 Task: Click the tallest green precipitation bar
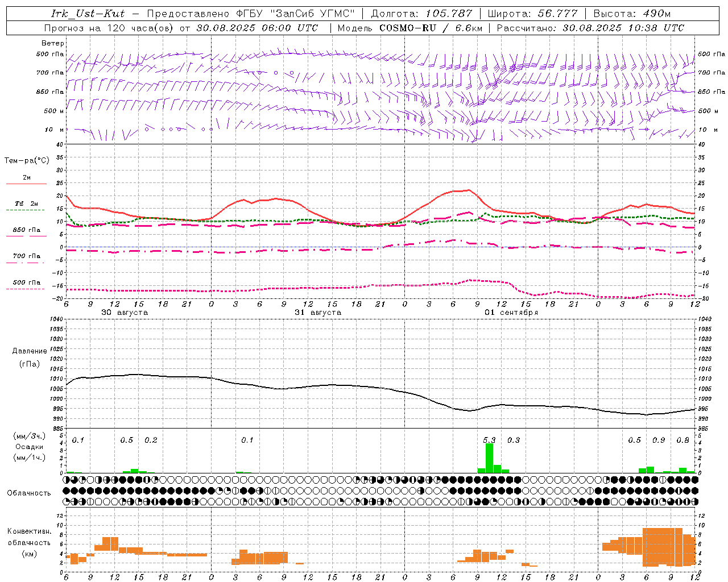[x=489, y=458]
